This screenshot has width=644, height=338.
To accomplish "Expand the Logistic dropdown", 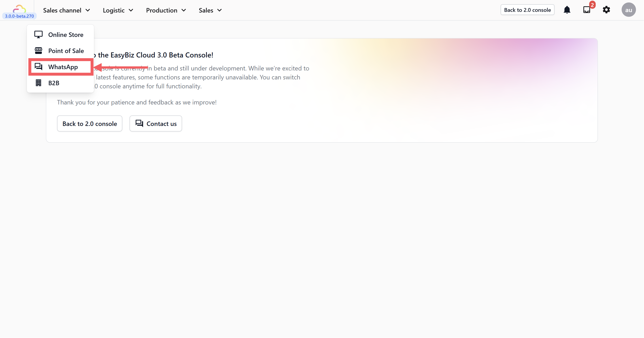I will [x=118, y=10].
